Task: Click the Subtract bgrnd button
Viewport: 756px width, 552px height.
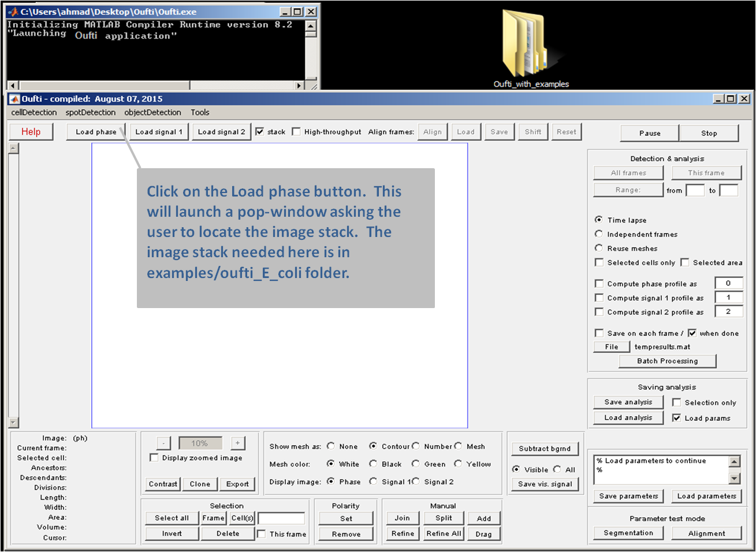Action: tap(545, 449)
